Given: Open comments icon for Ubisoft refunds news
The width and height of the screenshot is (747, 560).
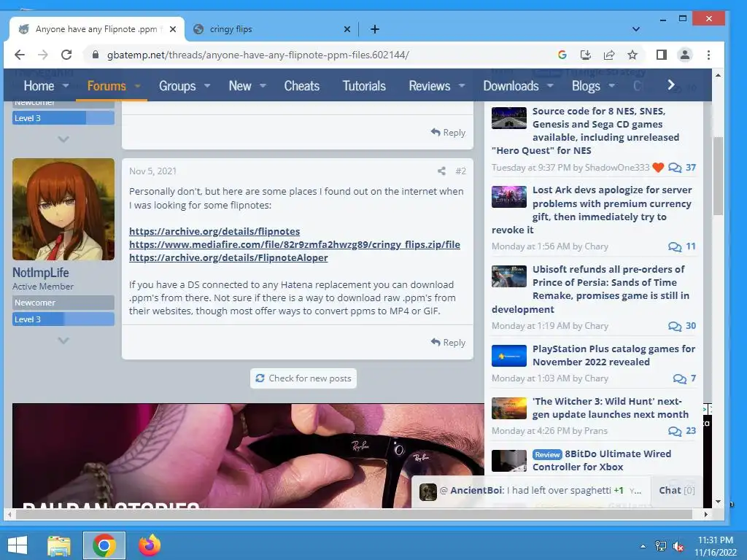Looking at the screenshot, I should click(x=675, y=326).
